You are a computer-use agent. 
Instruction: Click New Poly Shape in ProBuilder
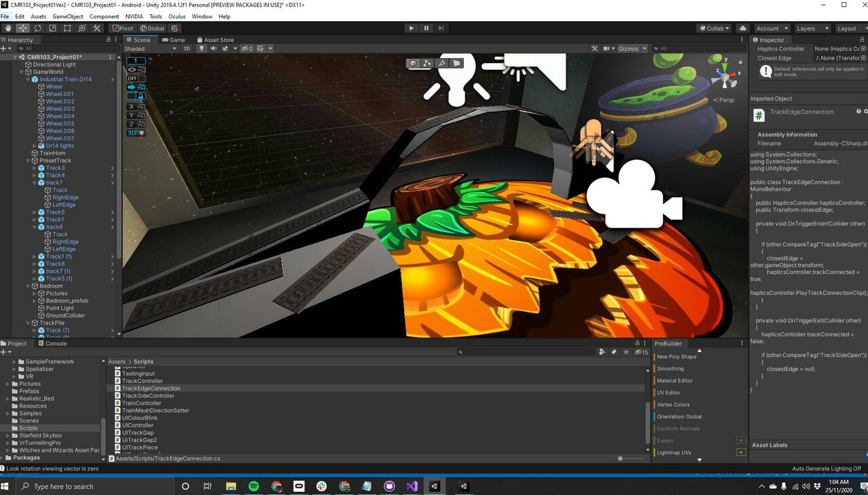[676, 357]
